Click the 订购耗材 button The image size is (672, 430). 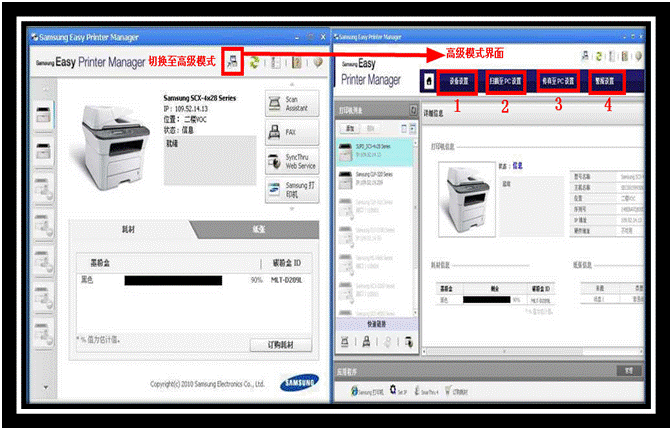281,345
